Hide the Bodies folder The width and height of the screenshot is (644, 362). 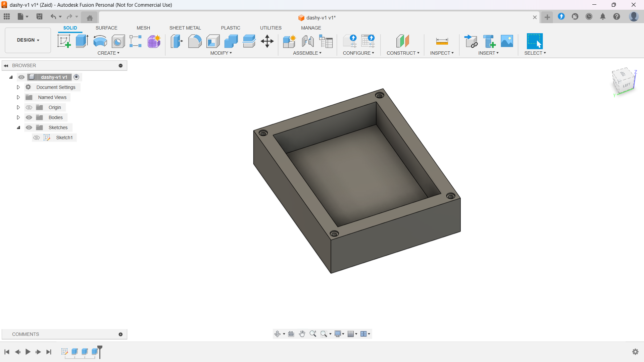coord(29,117)
